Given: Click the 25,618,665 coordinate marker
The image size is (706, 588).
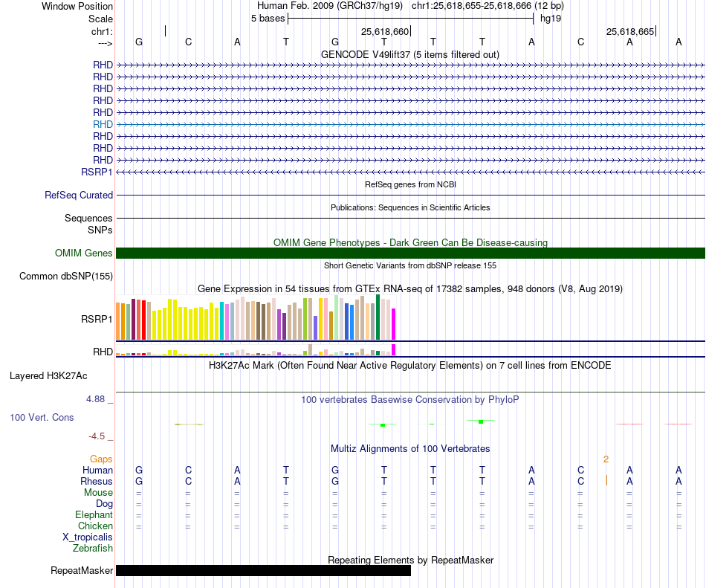Looking at the screenshot, I should click(x=630, y=31).
